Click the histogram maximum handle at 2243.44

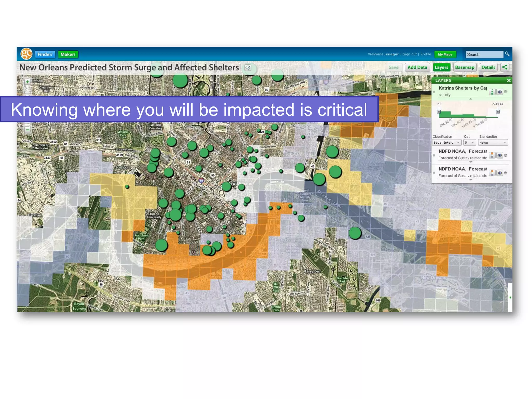498,112
